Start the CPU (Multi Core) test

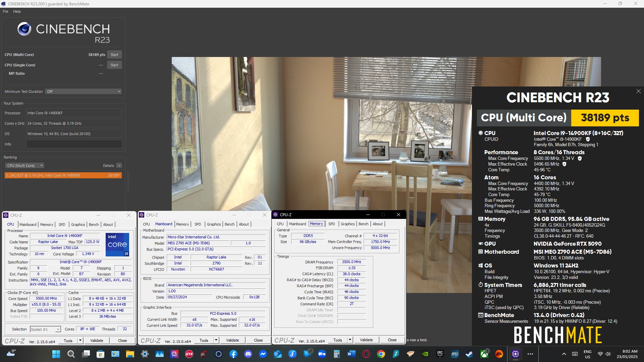tap(114, 55)
